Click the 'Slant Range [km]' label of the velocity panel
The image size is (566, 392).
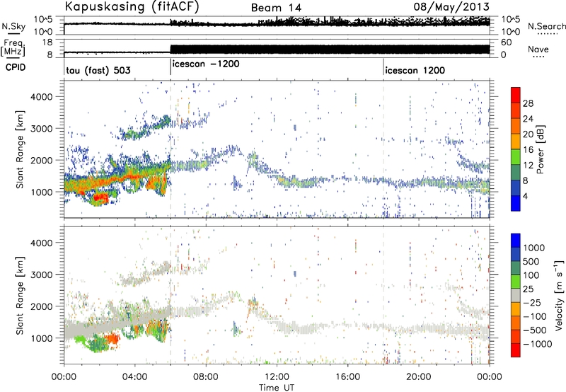(x=20, y=295)
